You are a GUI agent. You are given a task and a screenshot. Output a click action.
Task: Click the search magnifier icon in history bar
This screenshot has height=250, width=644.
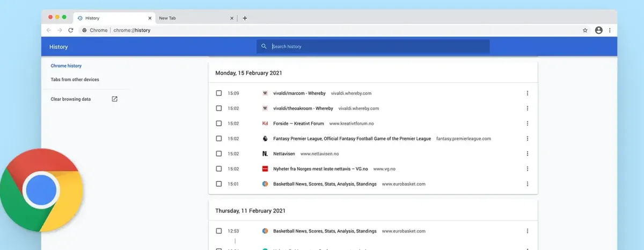[264, 46]
